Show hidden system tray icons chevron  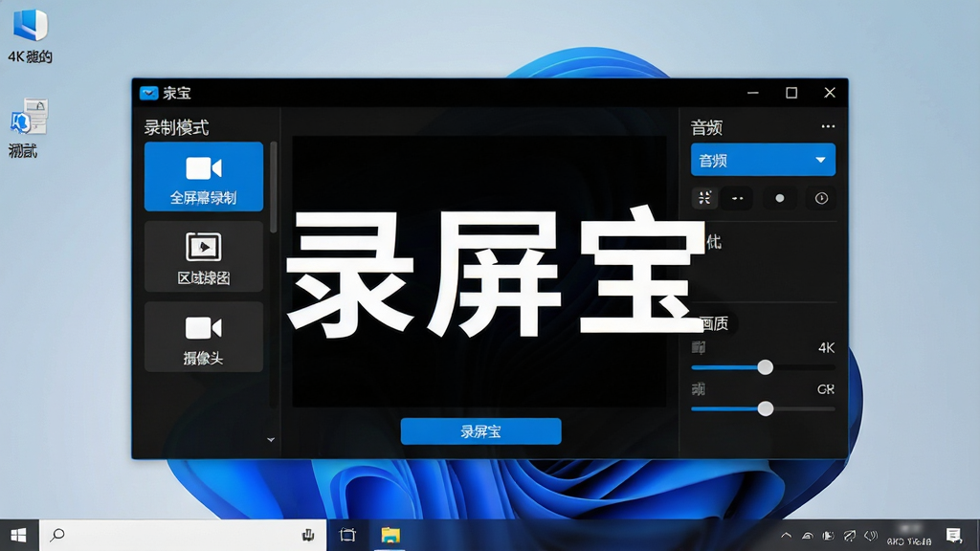[787, 536]
